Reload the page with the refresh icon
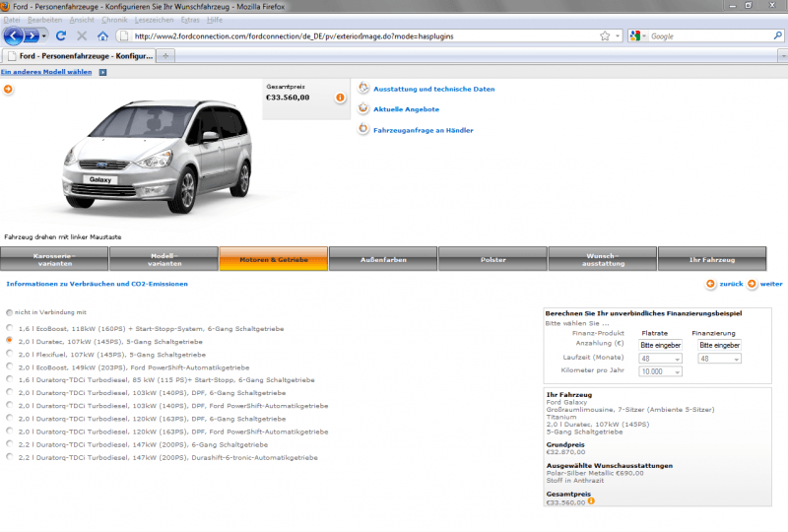Screen dimensions: 788x532 coord(61,35)
